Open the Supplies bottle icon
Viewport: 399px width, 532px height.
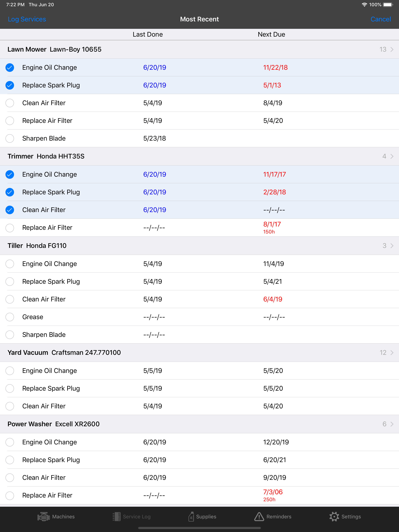[x=191, y=516]
